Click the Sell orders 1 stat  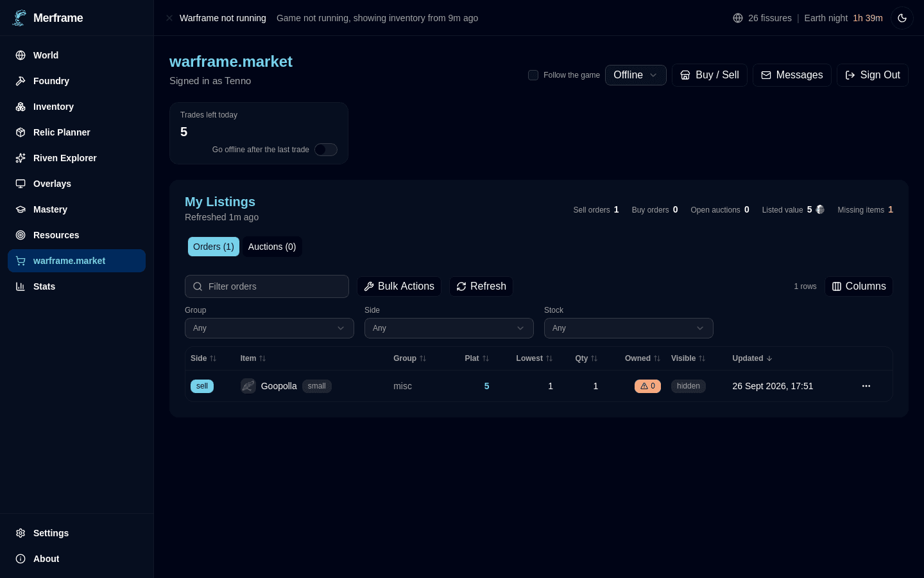coord(596,209)
